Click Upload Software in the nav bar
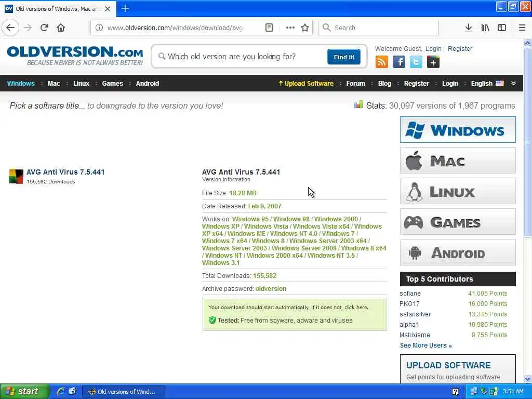The height and width of the screenshot is (399, 532). [305, 84]
